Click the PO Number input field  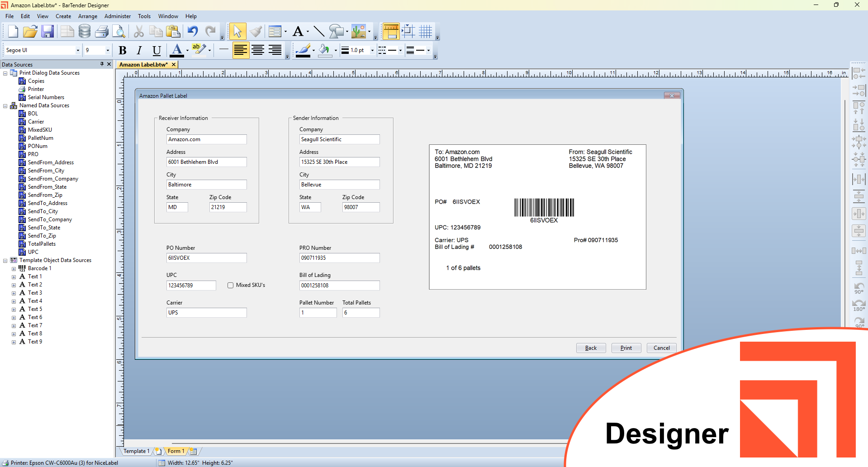click(206, 258)
